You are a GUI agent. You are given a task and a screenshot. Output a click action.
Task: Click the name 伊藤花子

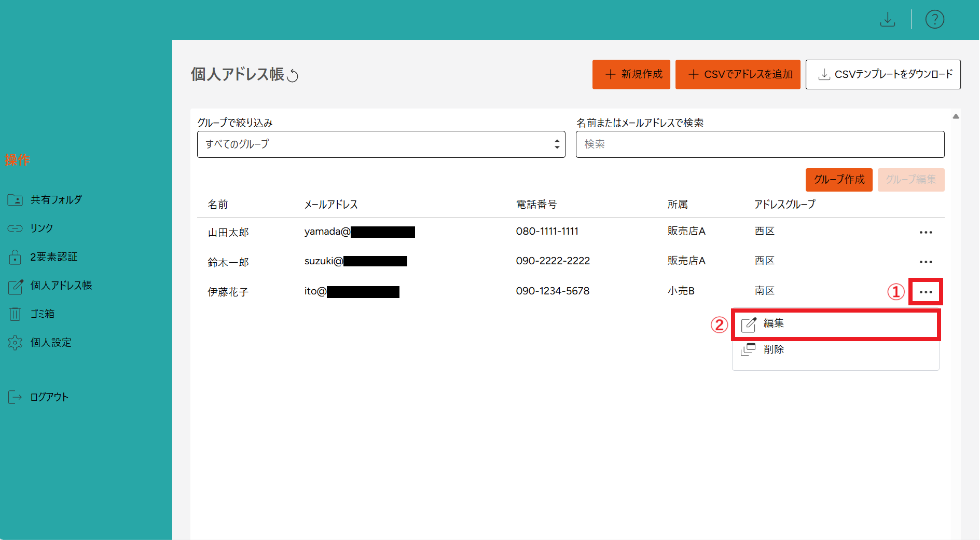[x=228, y=292]
